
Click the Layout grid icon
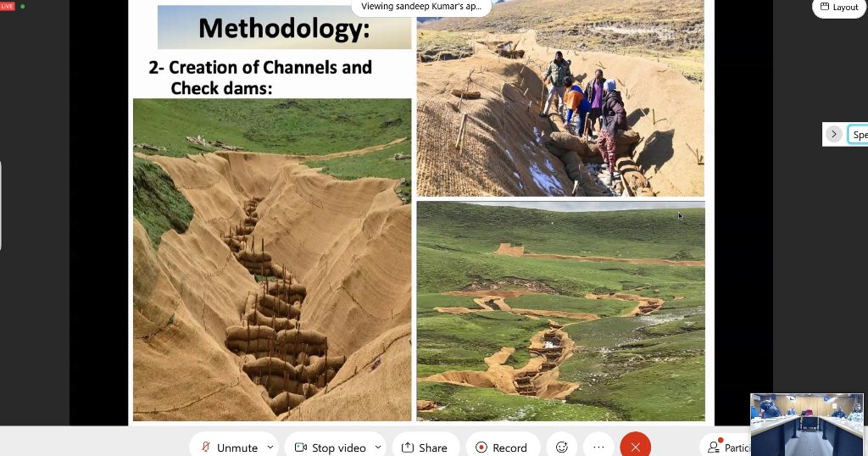825,7
